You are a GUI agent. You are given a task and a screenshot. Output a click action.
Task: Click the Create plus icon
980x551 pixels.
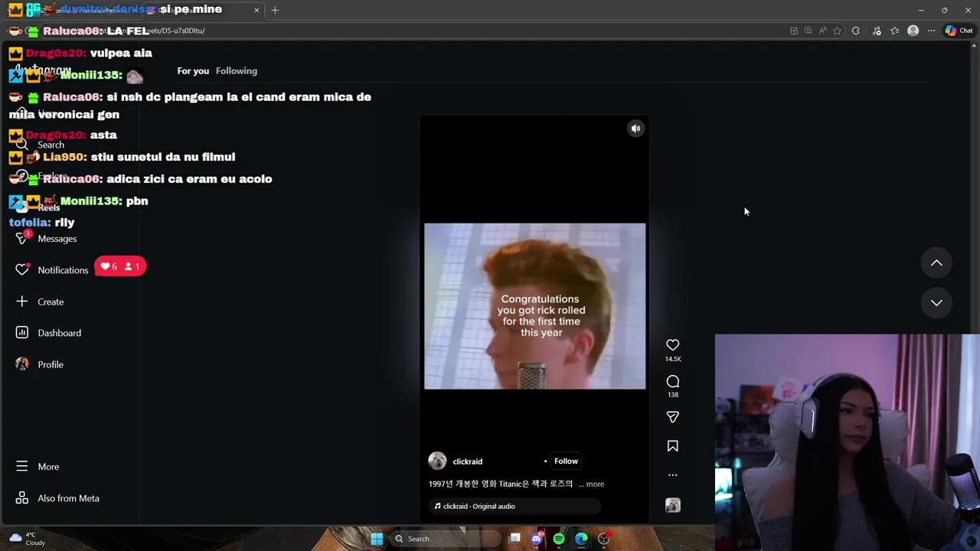pyautogui.click(x=22, y=302)
